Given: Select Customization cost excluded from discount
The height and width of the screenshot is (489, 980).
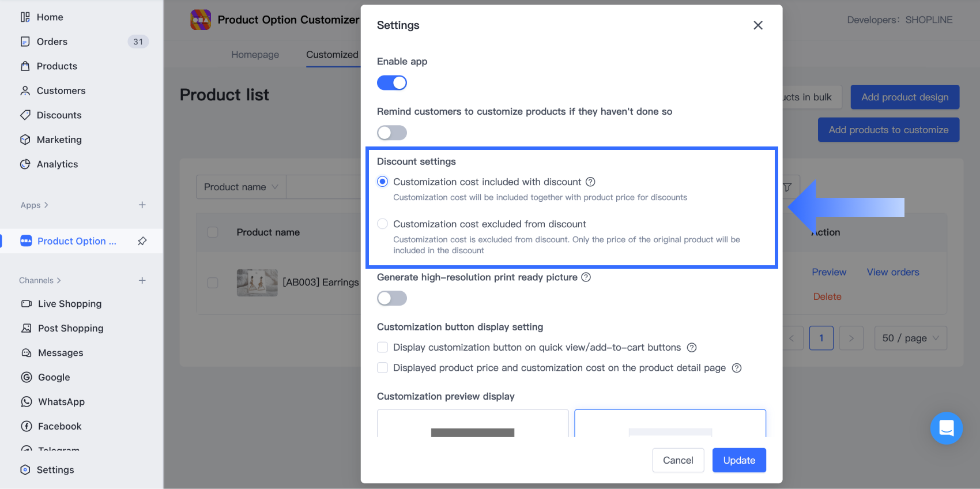Looking at the screenshot, I should coord(382,224).
